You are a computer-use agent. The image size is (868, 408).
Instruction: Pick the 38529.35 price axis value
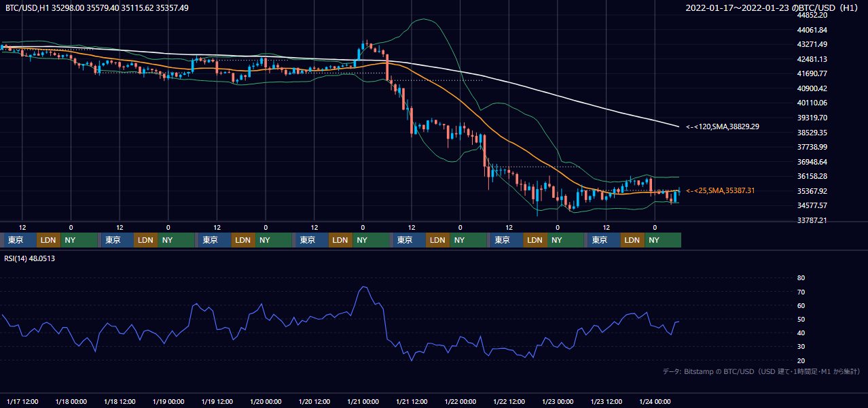pyautogui.click(x=812, y=133)
